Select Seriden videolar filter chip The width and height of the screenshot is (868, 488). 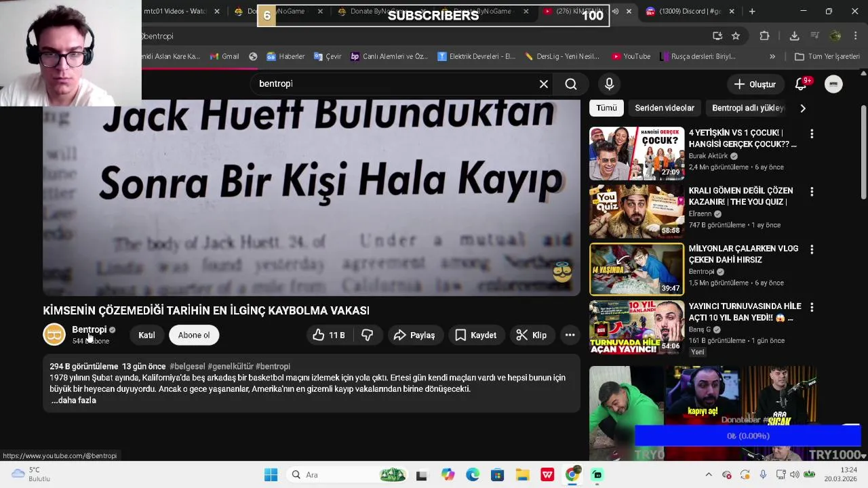(665, 108)
